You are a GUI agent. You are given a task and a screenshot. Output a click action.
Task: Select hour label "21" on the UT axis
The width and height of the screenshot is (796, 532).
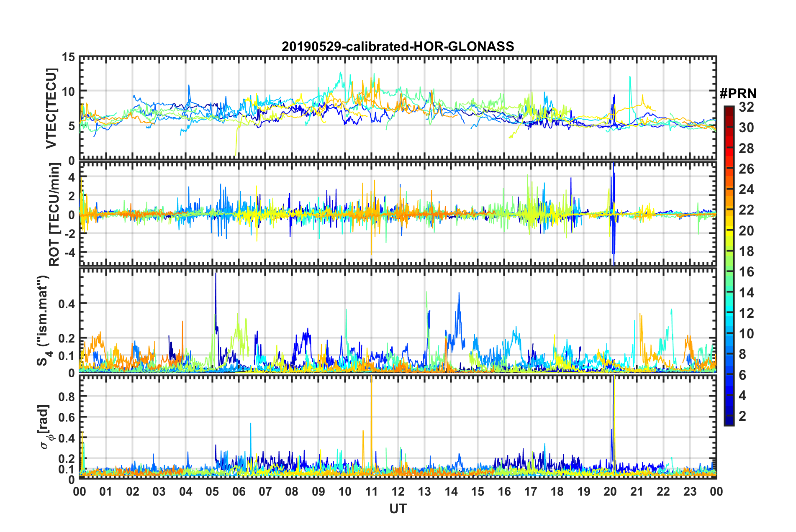pos(637,491)
